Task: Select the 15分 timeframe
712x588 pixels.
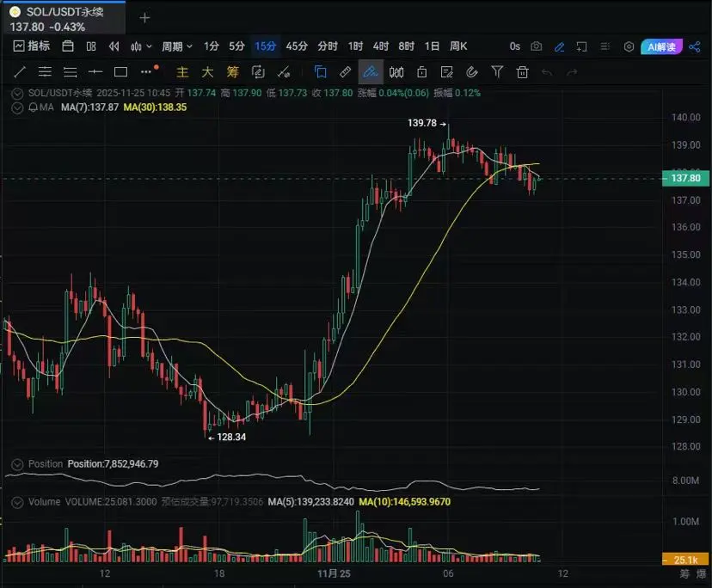Action: (x=265, y=46)
